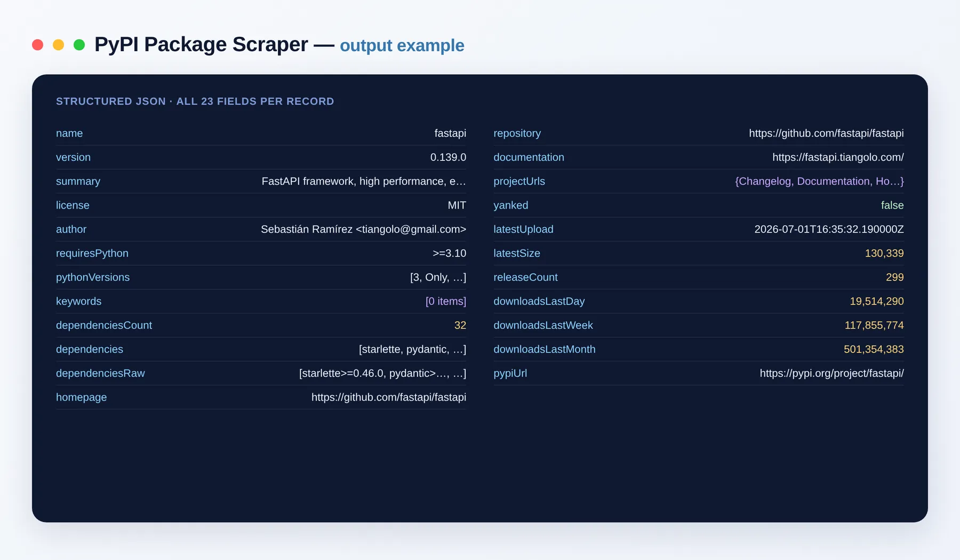Select the dependenciesCount value '32'
Viewport: 960px width, 560px height.
tap(460, 325)
